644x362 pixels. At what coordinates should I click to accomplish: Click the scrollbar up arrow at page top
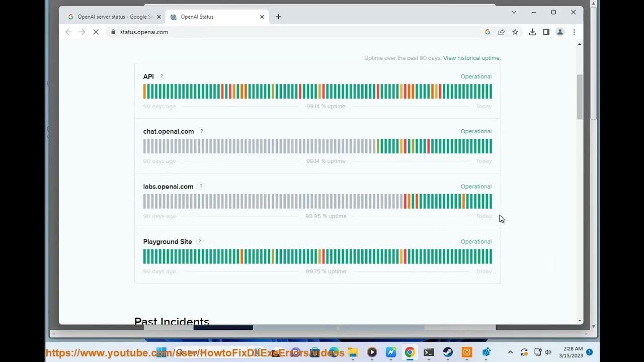coord(580,44)
